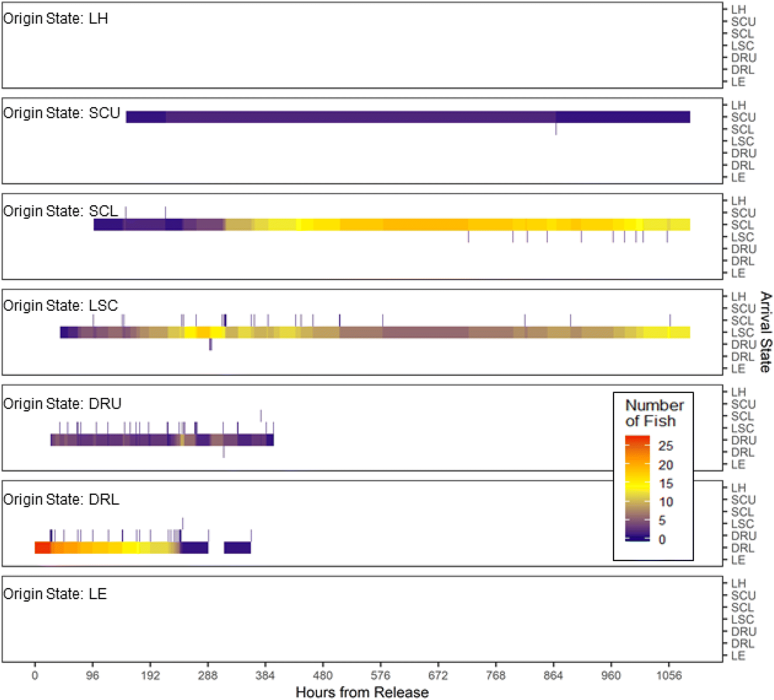Click the DRL arrival label in DRL panel
Screen dimensions: 774x700
point(743,548)
